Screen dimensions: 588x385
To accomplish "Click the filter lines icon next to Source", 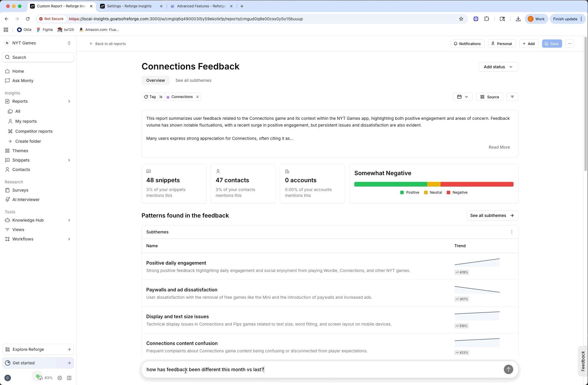I will [512, 97].
